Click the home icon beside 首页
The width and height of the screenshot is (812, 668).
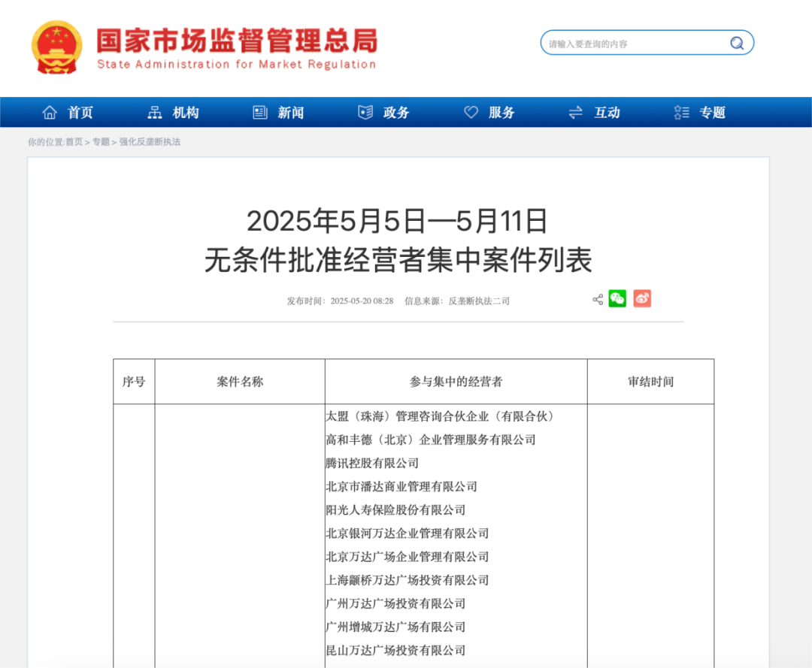point(50,112)
